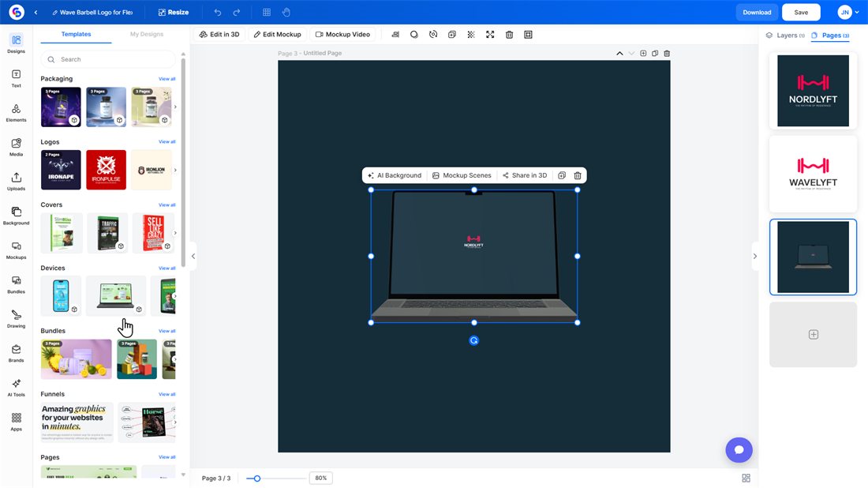Click the template Search field
Image resolution: width=868 pixels, height=488 pixels.
[x=108, y=59]
